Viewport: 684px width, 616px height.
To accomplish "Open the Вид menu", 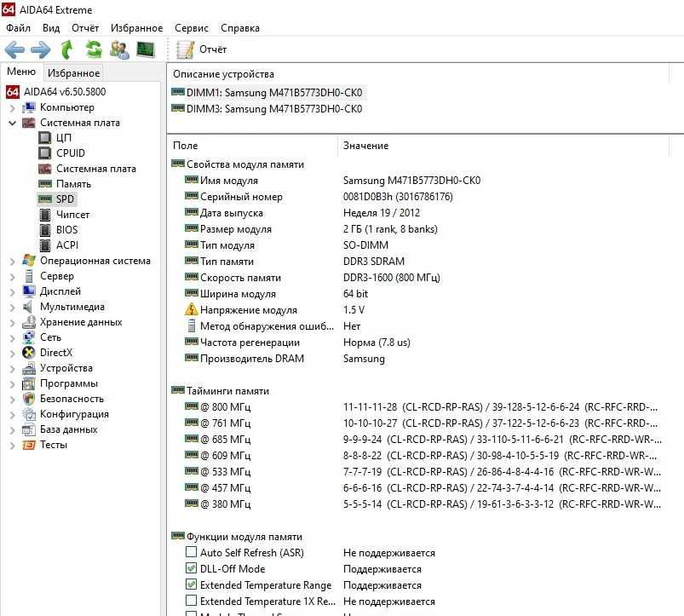I will [51, 28].
